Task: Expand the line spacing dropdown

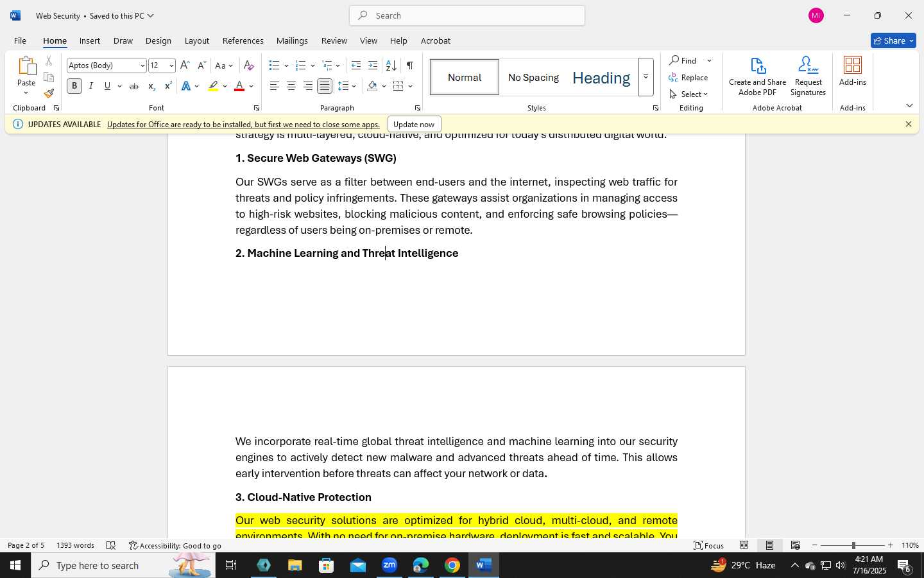Action: pos(354,86)
